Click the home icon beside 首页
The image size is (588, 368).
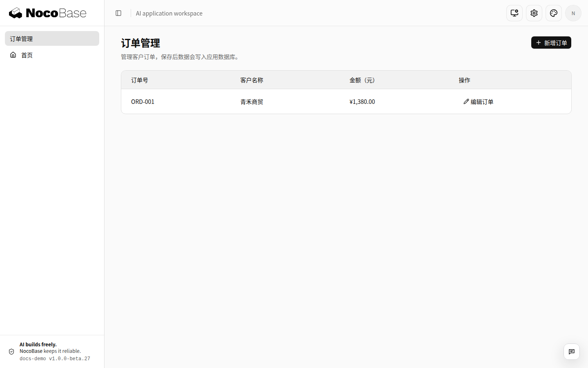[x=13, y=55]
